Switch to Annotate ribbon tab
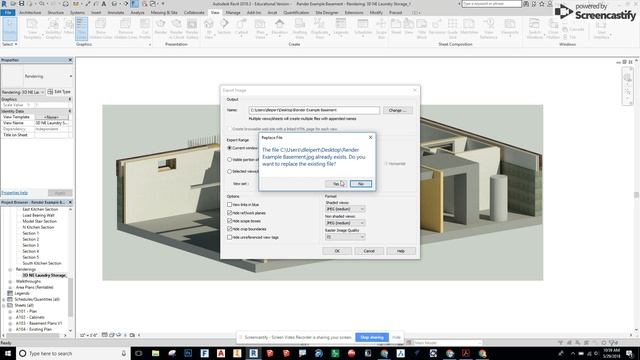Viewport: 640px width, 360px height. pos(116,13)
